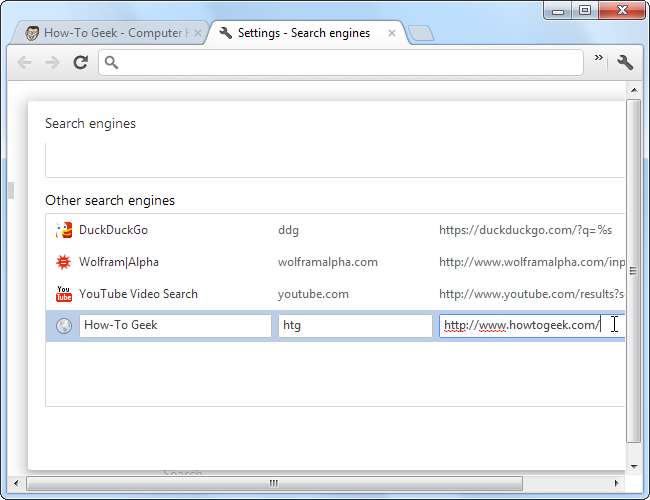Edit the htg keyword field
Screen dimensions: 650x500
354,325
